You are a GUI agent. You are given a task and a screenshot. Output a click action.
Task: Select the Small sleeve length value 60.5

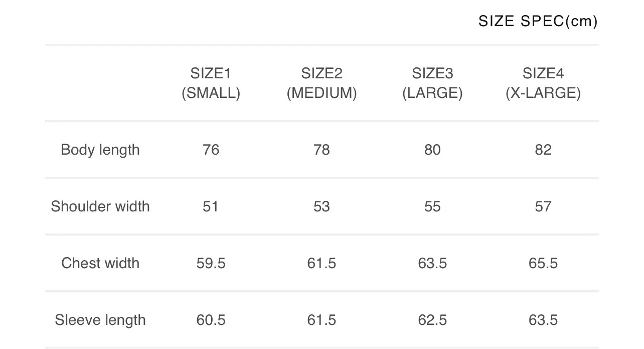[211, 320]
